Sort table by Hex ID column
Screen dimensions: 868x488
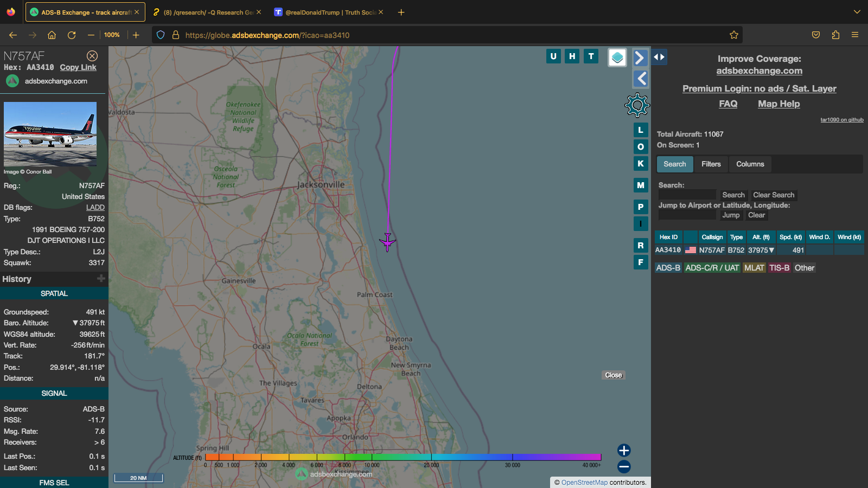click(668, 237)
